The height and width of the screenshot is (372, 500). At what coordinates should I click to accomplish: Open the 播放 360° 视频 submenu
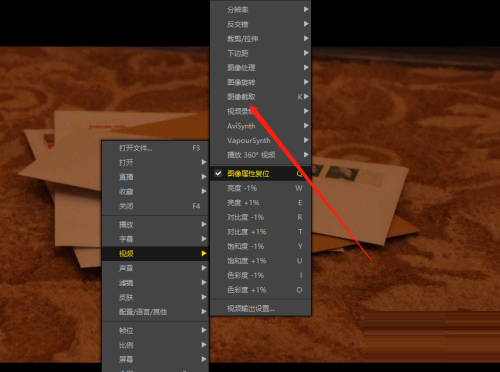point(261,155)
